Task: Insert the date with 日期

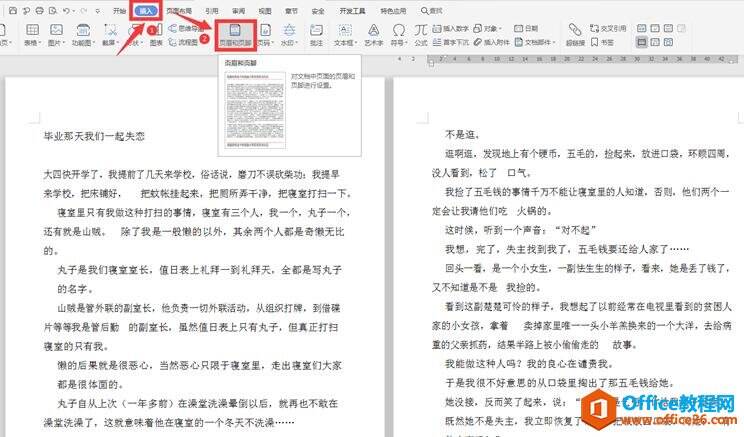Action: point(526,28)
